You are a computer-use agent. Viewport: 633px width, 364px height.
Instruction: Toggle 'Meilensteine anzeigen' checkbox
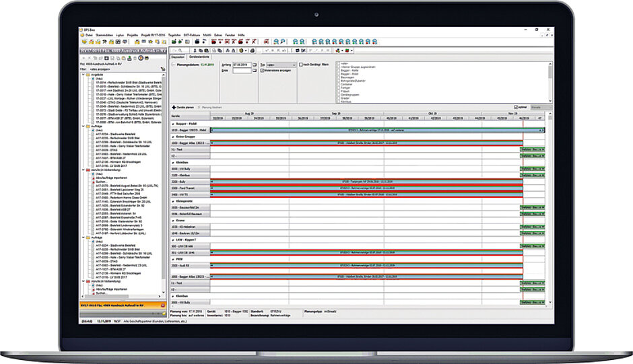pos(262,71)
